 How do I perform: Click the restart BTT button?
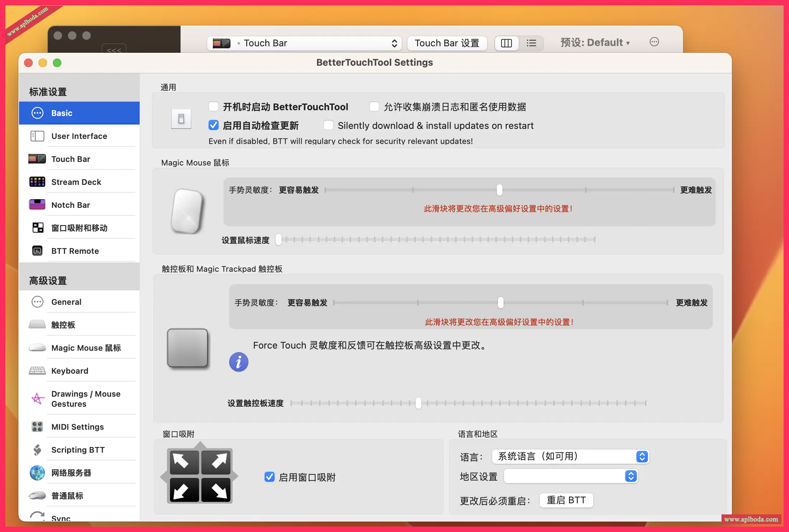[566, 500]
